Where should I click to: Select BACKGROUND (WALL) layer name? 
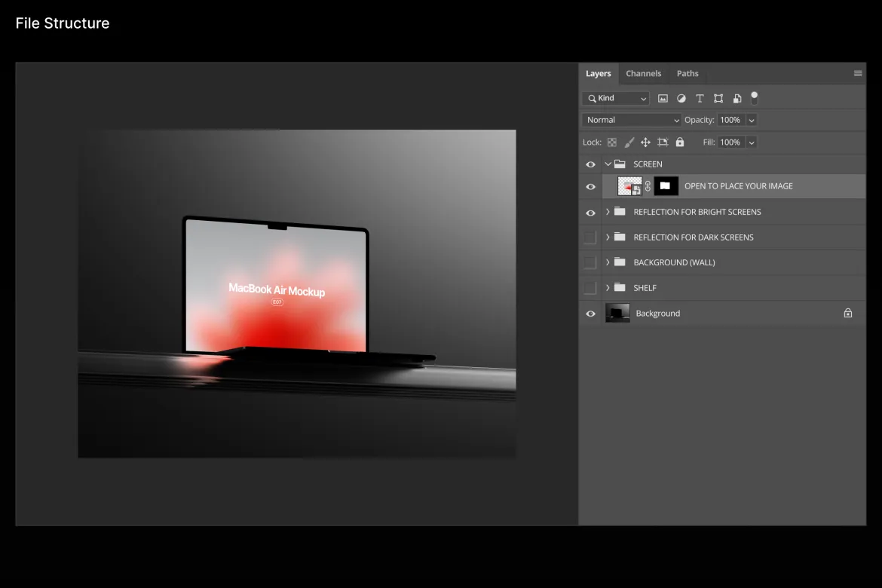point(675,262)
